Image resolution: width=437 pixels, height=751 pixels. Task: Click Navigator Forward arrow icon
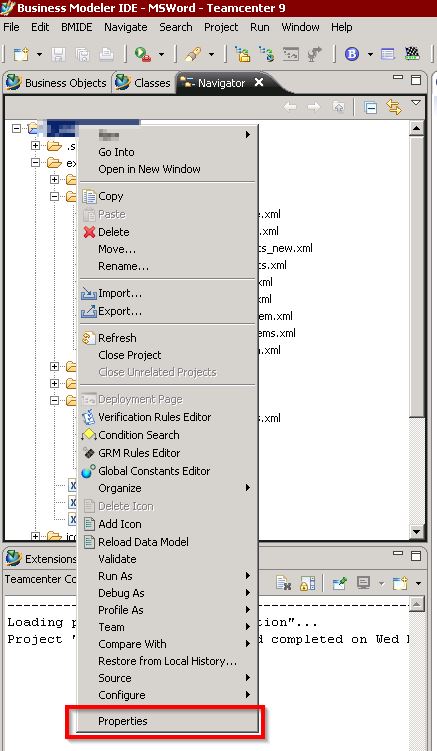point(314,107)
